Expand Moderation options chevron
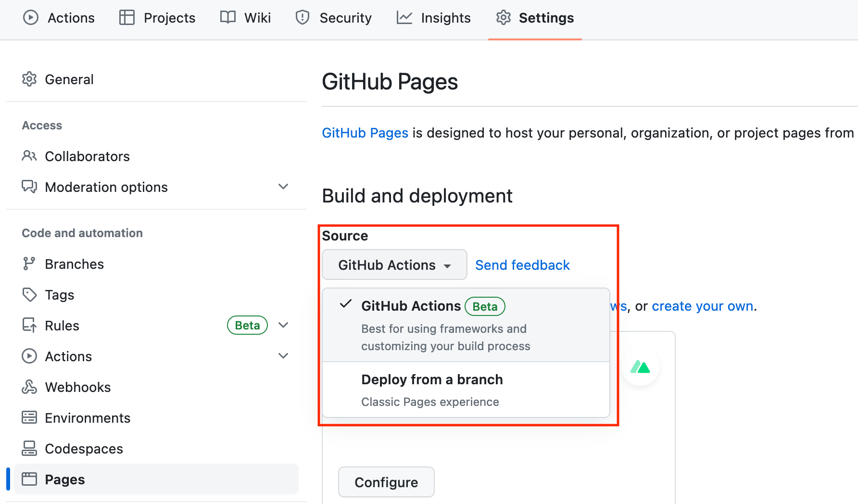Image resolution: width=858 pixels, height=504 pixels. pyautogui.click(x=283, y=187)
